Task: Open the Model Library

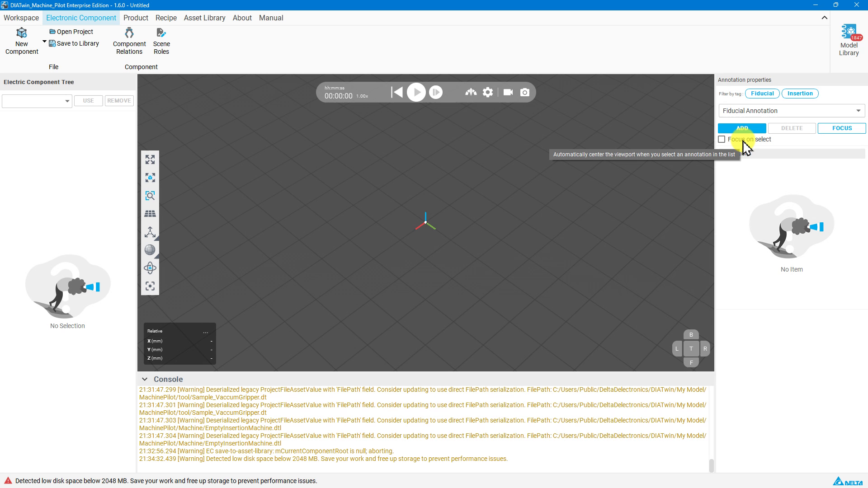Action: pyautogui.click(x=849, y=40)
